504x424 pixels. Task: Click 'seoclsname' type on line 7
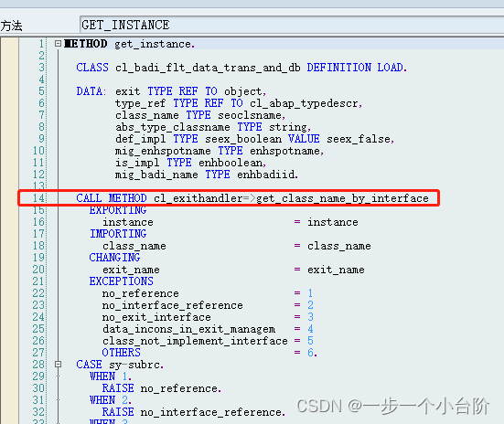click(250, 115)
